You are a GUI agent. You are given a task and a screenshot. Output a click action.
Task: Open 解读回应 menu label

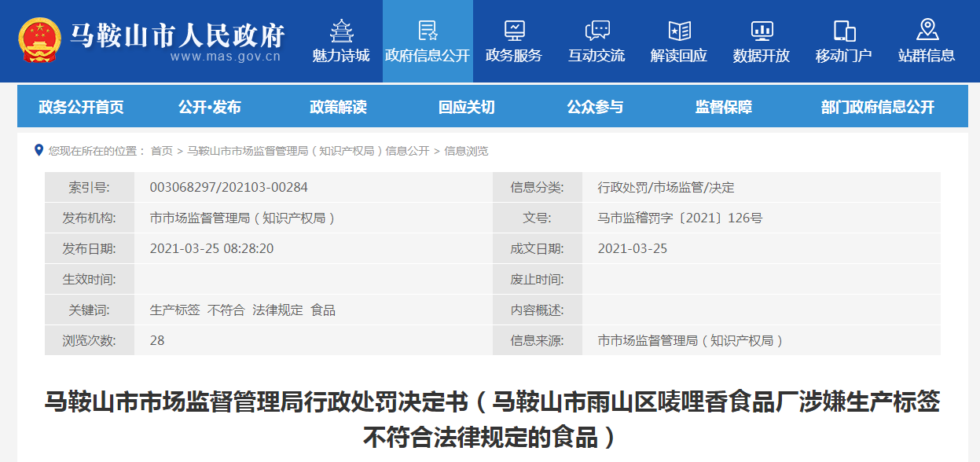tap(679, 56)
